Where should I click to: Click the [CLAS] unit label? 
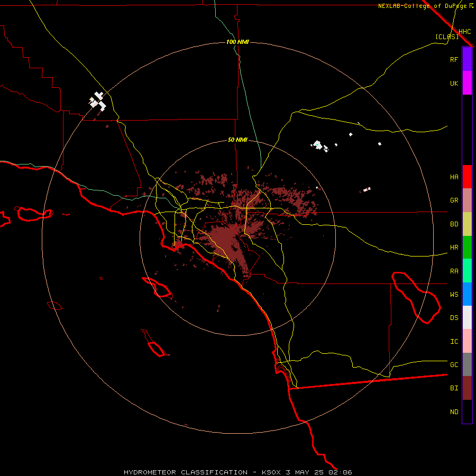point(447,36)
